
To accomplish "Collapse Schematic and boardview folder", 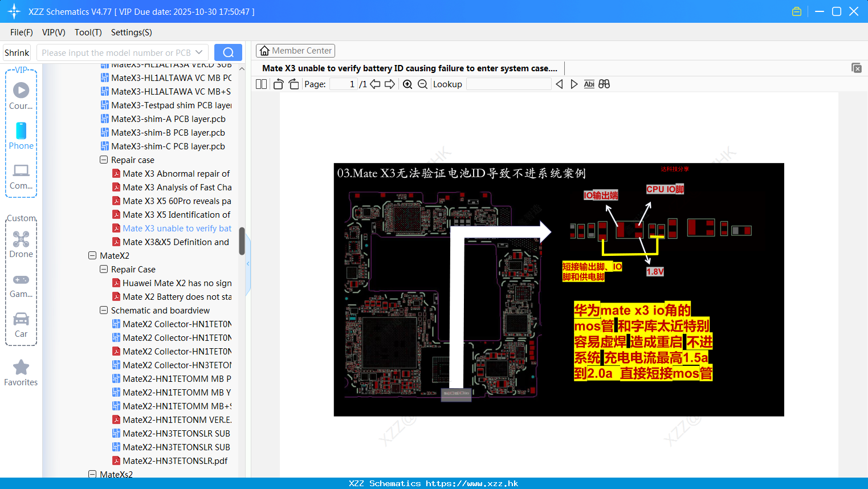I will coord(104,310).
